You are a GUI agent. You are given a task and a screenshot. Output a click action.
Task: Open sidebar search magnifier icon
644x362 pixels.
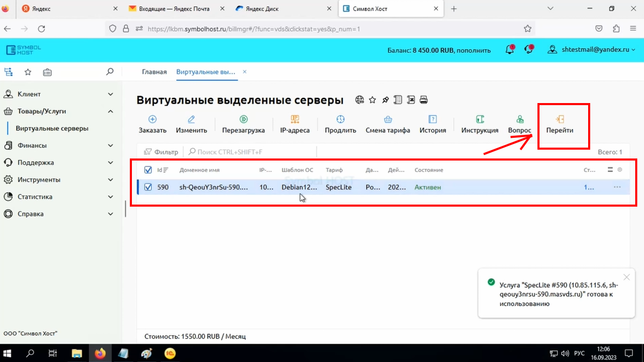110,72
